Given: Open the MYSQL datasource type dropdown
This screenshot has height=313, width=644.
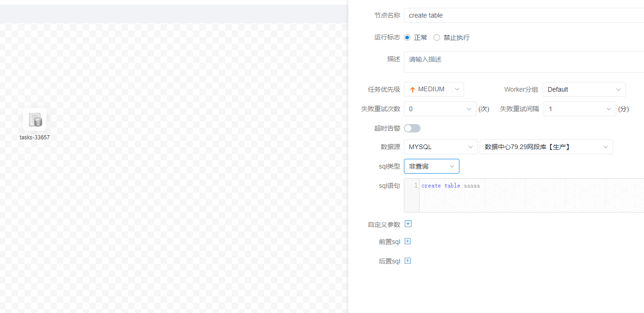Looking at the screenshot, I should [x=441, y=147].
